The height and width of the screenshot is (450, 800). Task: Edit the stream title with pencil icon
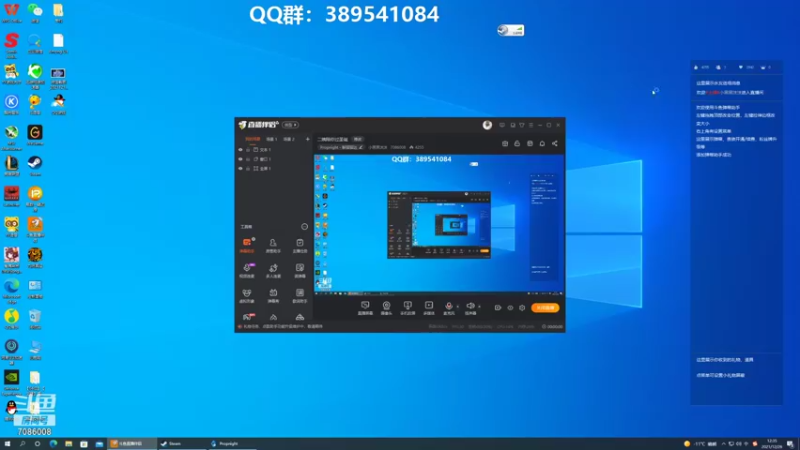(360, 147)
